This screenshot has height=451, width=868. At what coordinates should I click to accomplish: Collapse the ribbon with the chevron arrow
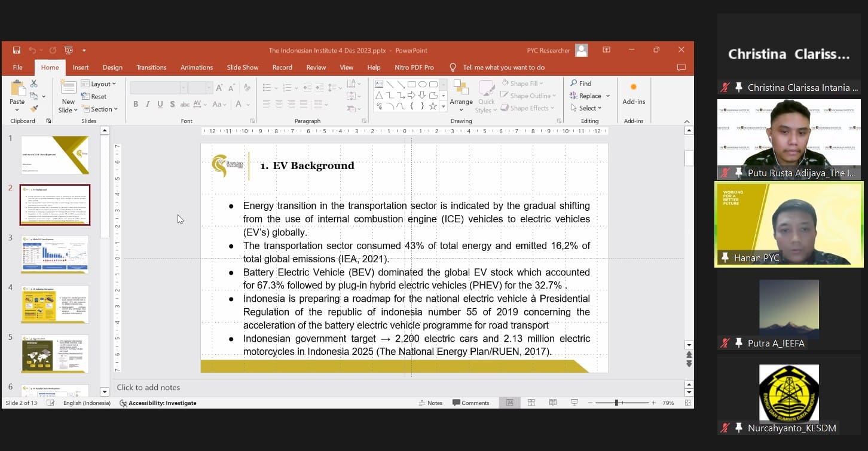687,121
